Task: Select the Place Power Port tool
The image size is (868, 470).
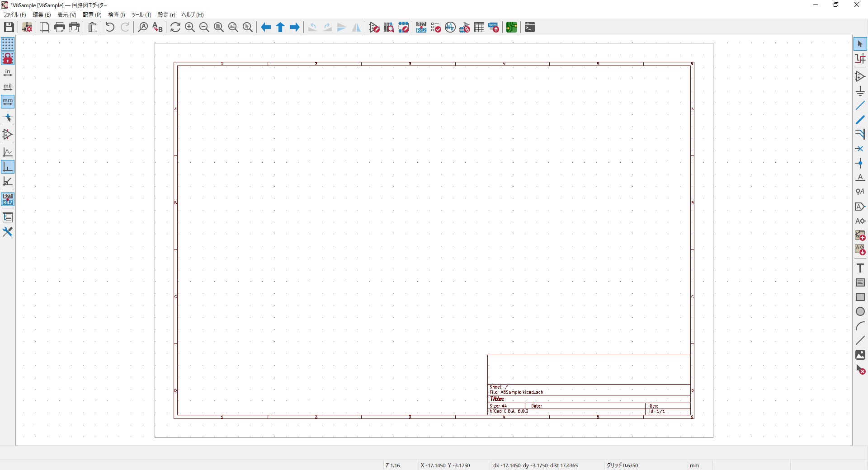Action: coord(861,90)
